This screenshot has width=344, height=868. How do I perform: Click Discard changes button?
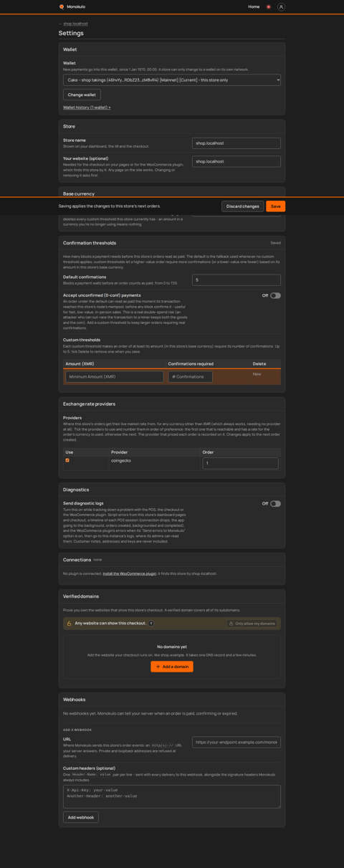(x=243, y=206)
